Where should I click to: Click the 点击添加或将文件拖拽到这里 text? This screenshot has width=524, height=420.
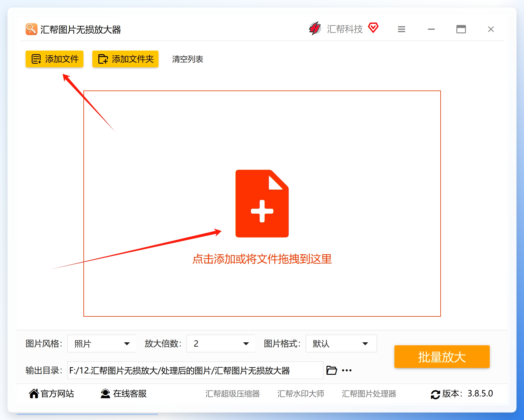tap(262, 259)
